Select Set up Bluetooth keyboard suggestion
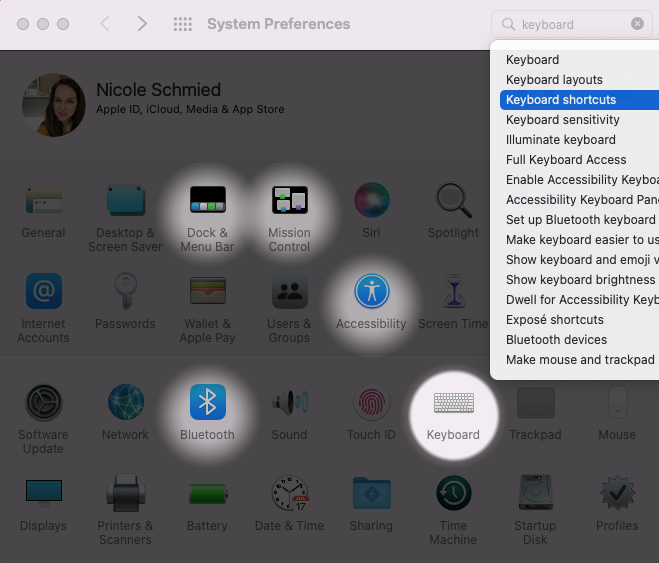The image size is (659, 563). pos(580,220)
